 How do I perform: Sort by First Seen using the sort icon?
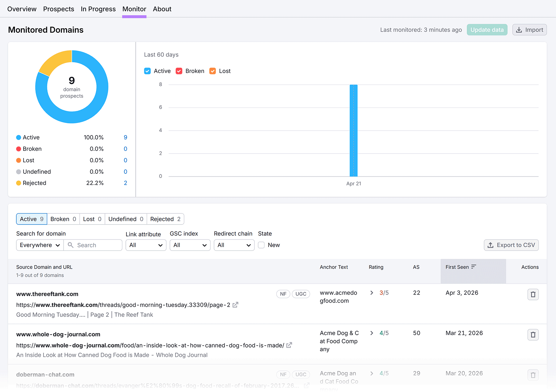click(x=474, y=266)
